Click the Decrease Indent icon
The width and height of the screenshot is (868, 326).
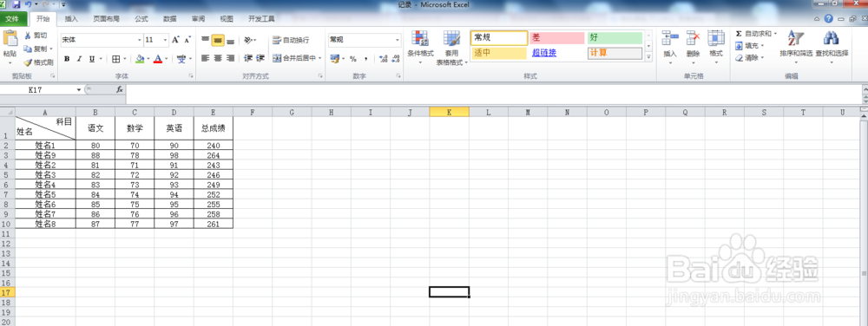248,58
